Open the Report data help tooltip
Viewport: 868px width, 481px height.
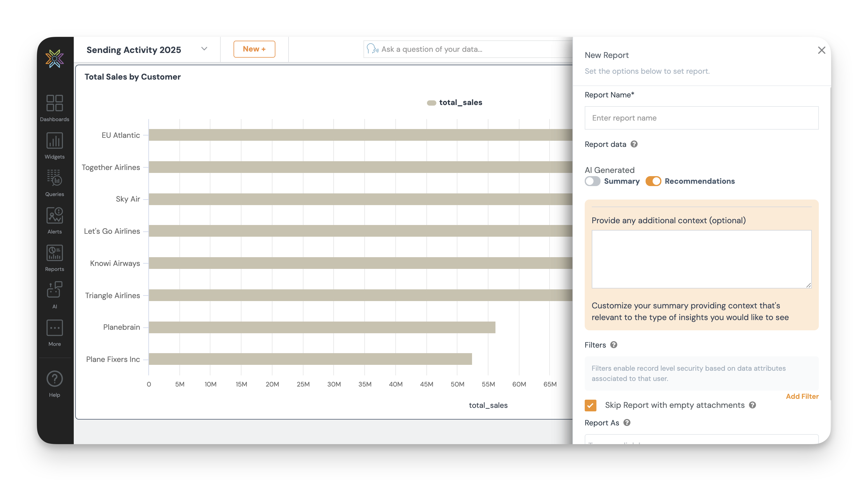coord(634,144)
